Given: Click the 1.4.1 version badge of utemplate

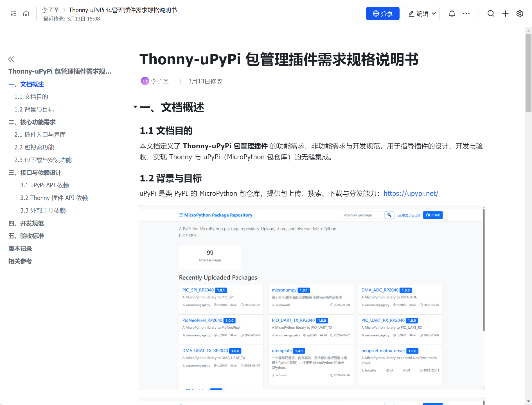Looking at the screenshot, I should click(x=299, y=351).
